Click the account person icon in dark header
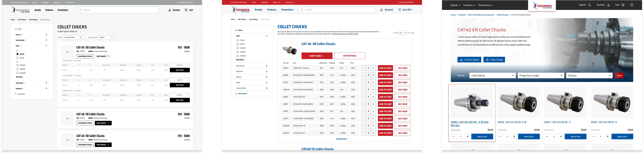 click(608, 5)
